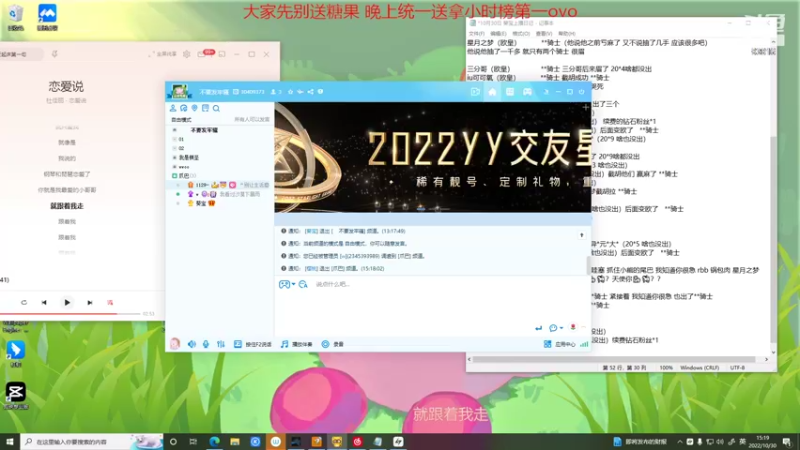Image resolution: width=800 pixels, height=450 pixels.
Task: Open the 查看 menu in Notepad
Action: point(543,34)
